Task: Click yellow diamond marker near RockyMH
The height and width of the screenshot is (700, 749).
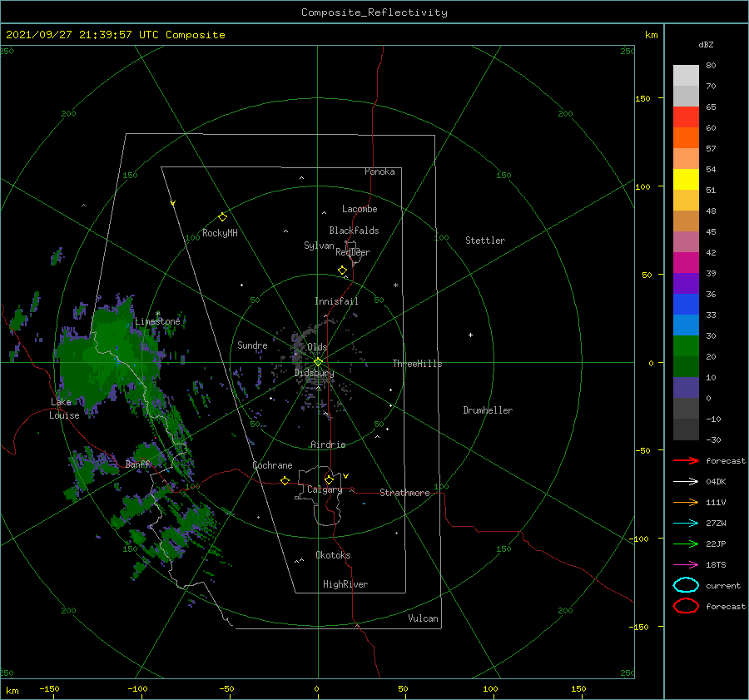Action: [x=222, y=217]
